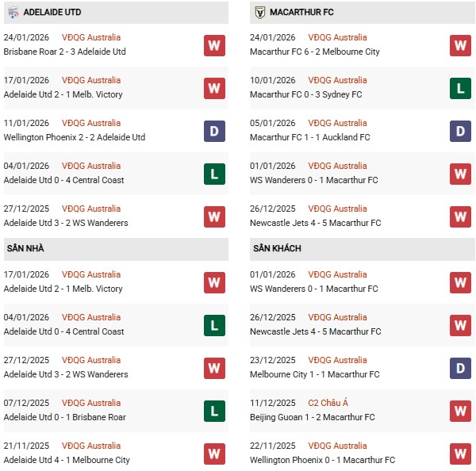Select W badge for Beijing Guoan 1-2 Macarthur

tap(460, 411)
